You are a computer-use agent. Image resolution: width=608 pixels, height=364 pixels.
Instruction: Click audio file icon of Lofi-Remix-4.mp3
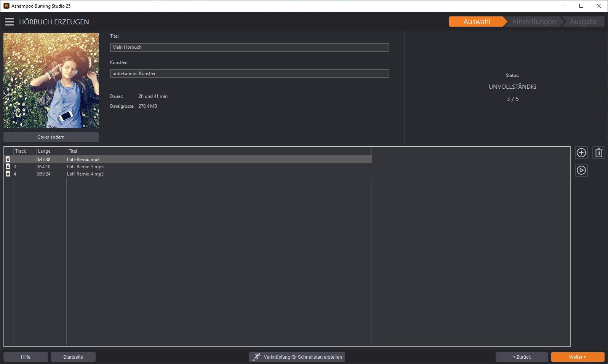tap(8, 174)
